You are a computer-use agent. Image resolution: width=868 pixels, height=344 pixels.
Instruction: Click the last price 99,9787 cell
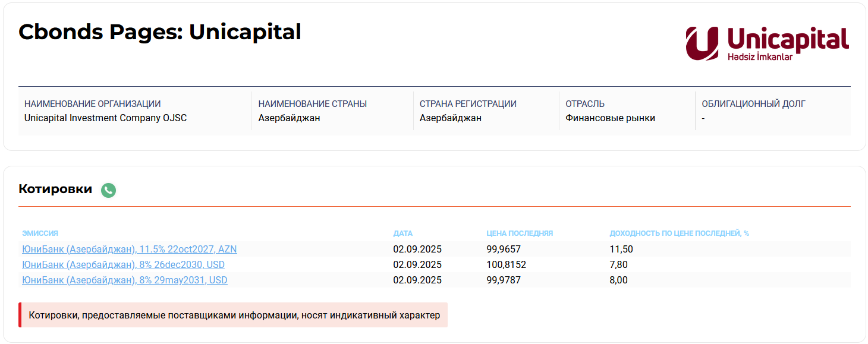tap(503, 280)
